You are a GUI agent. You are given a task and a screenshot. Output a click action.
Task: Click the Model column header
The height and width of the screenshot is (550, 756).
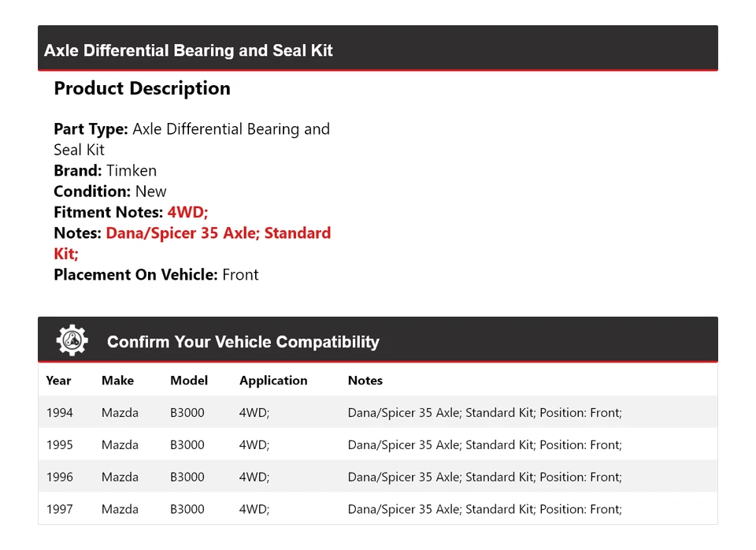pos(189,381)
